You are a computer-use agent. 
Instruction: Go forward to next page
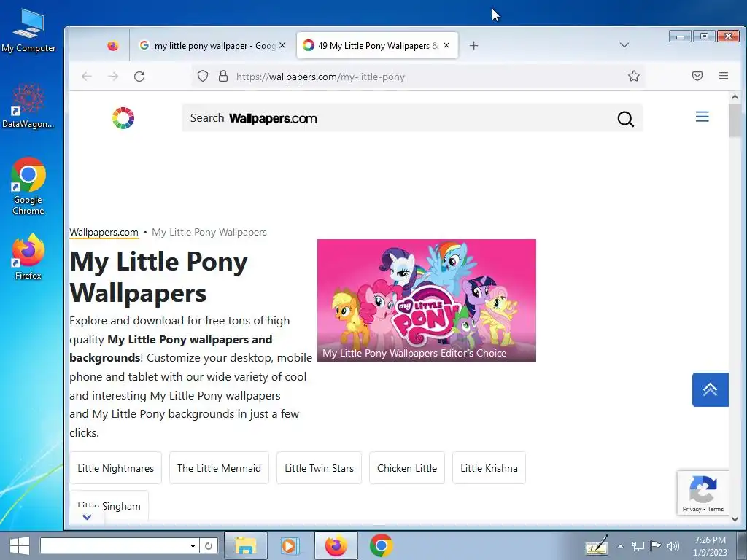point(113,76)
